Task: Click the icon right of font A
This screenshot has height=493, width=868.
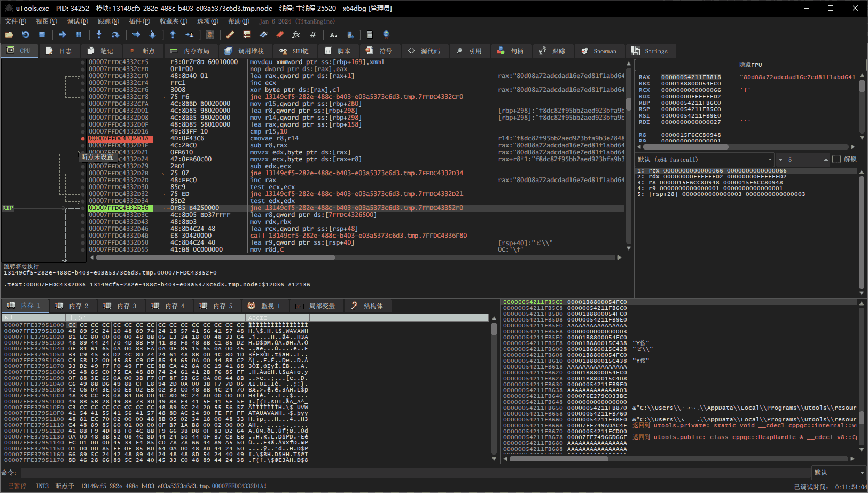Action: tap(350, 35)
